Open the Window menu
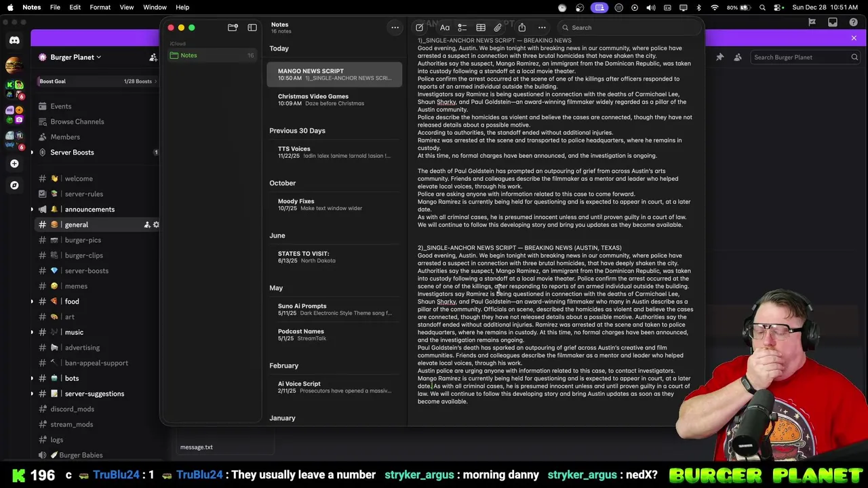Viewport: 868px width, 488px height. tap(155, 7)
